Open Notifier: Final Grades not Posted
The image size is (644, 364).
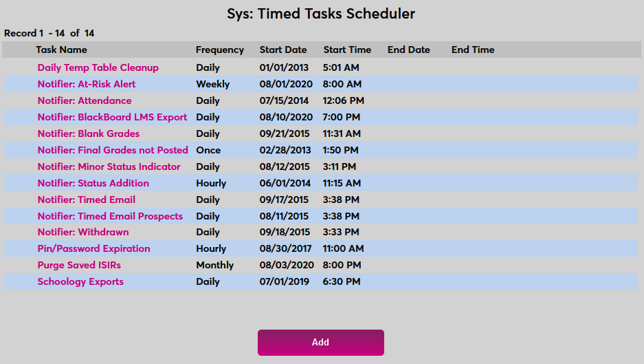[113, 150]
